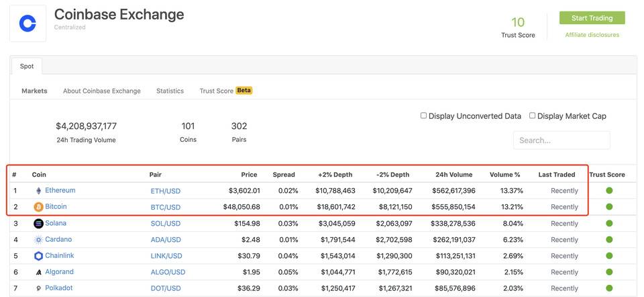Click Algorand's green trust score dot
This screenshot has height=297, width=644.
[x=609, y=272]
